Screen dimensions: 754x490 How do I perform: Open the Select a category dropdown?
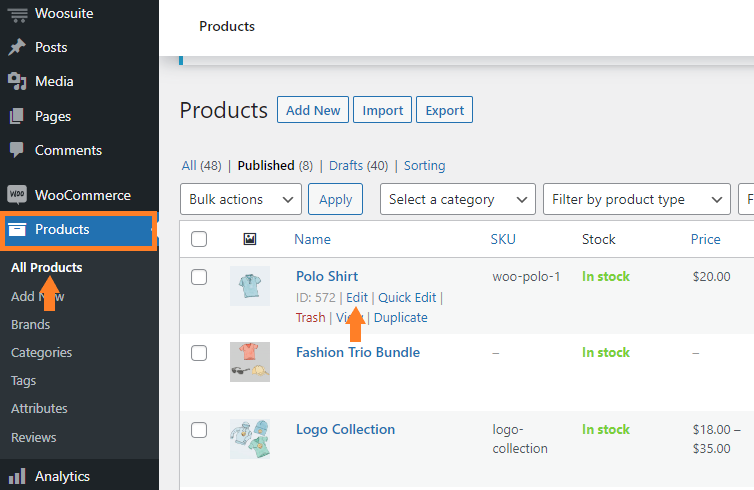458,199
